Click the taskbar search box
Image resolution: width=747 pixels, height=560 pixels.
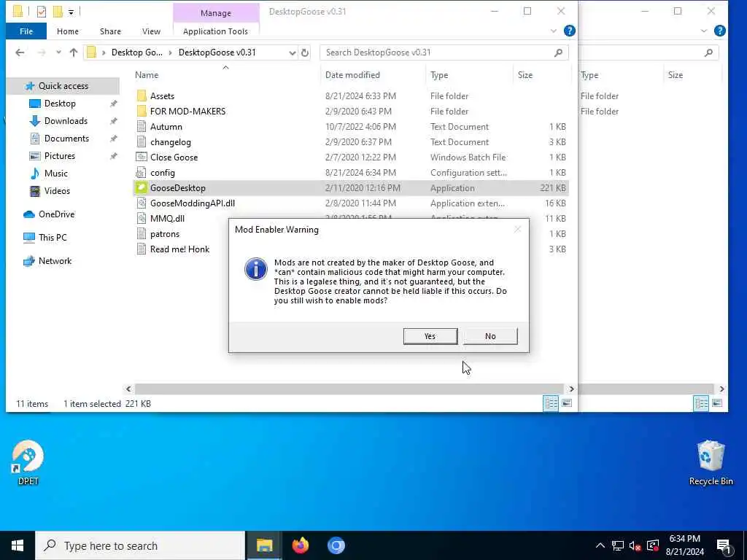pyautogui.click(x=140, y=545)
